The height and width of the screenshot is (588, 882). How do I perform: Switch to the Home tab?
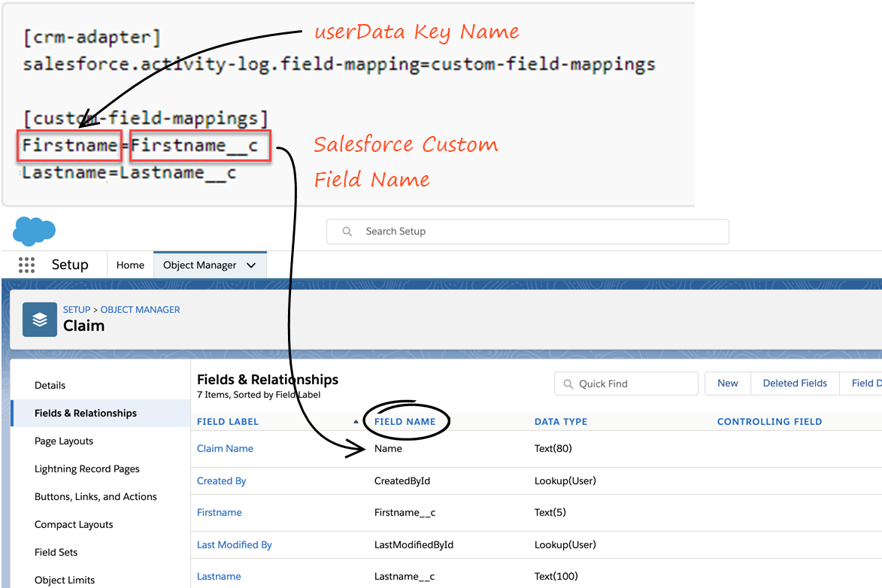point(130,265)
